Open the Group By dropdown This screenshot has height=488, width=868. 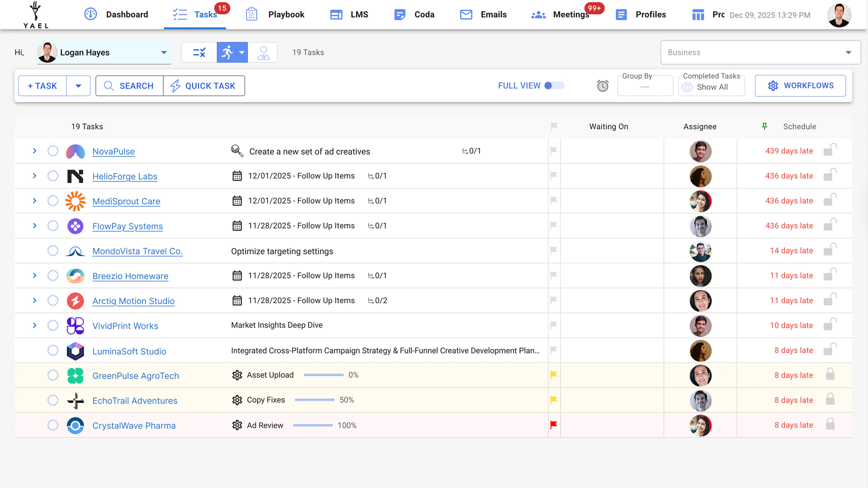[645, 86]
